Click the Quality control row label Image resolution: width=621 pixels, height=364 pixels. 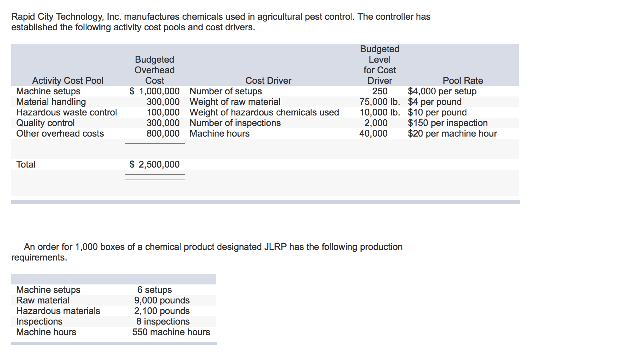pyautogui.click(x=45, y=123)
